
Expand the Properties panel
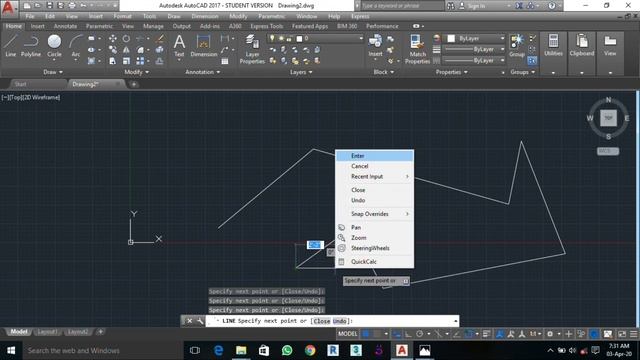(x=451, y=72)
